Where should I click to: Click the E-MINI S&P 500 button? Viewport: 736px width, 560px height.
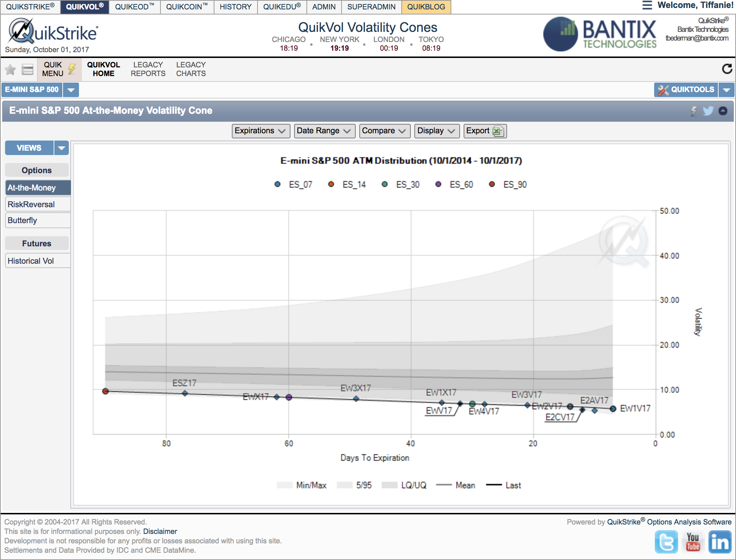click(32, 90)
